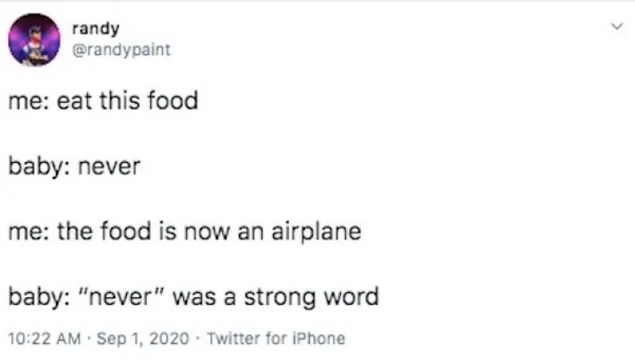The image size is (635, 364).
Task: Click the Sep 1, 2020 date
Action: [x=144, y=338]
